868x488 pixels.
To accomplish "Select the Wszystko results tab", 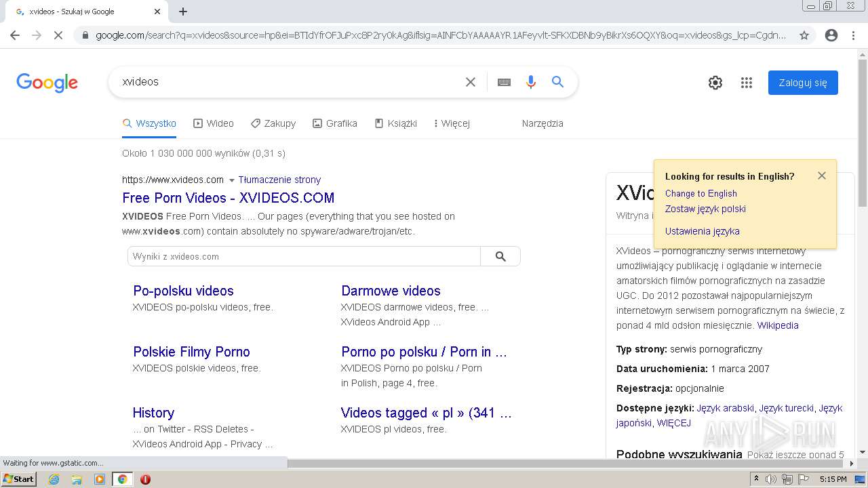I will (x=149, y=123).
